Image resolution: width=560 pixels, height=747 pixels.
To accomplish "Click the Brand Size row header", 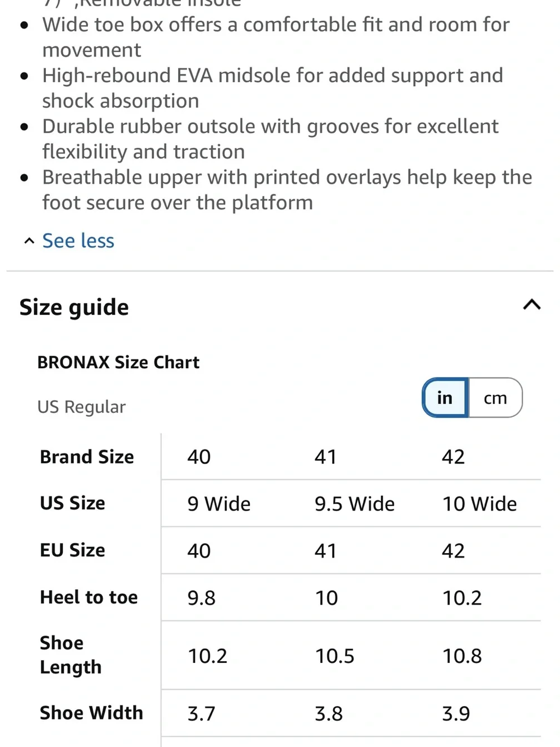I will [x=87, y=457].
